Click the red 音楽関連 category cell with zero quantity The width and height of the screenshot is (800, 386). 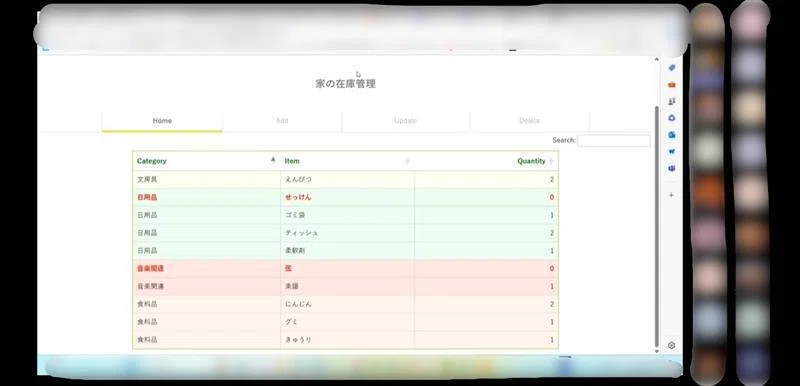207,269
